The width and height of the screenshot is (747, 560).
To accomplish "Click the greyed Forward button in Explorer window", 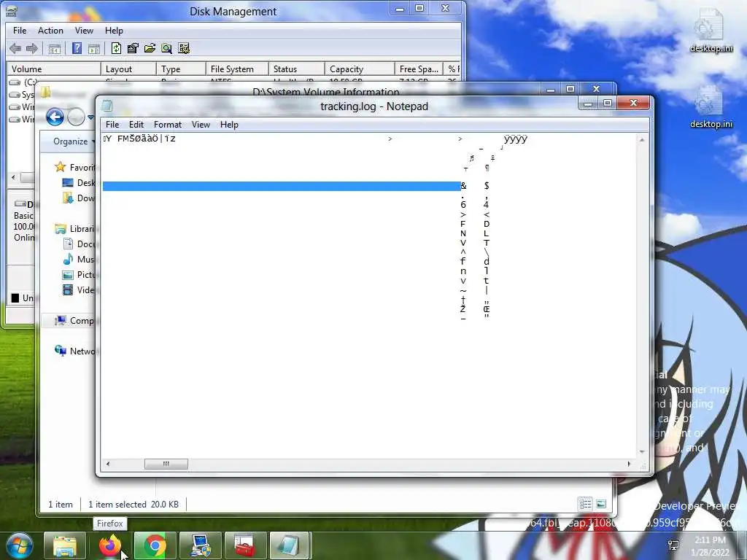I will 76,117.
